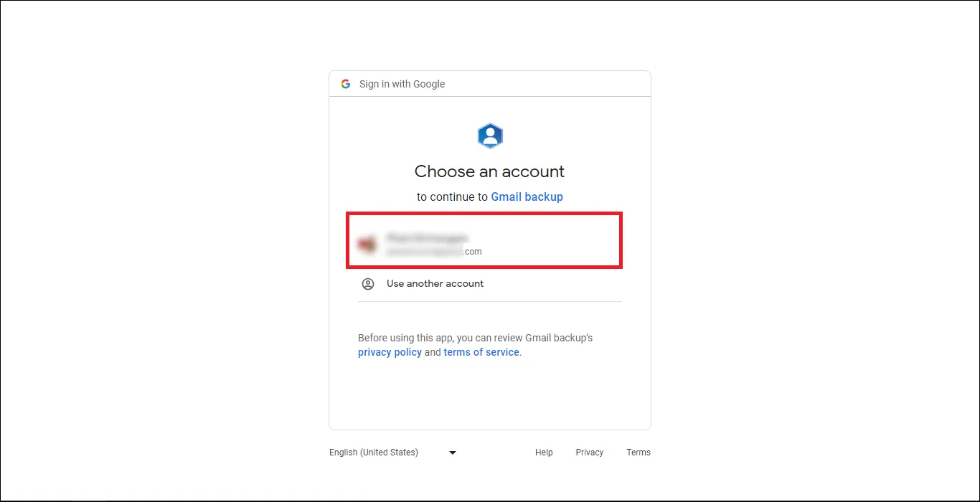Open the Privacy footer link

(x=589, y=453)
